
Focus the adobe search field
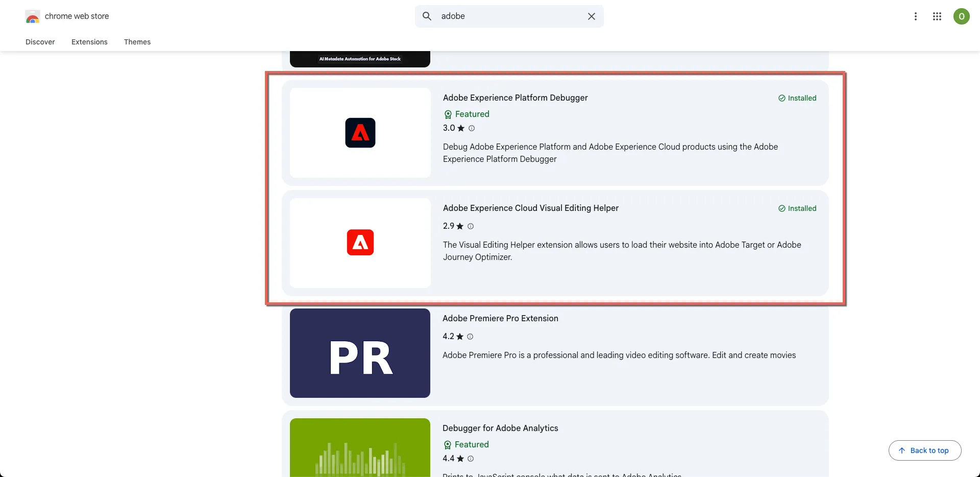(510, 16)
